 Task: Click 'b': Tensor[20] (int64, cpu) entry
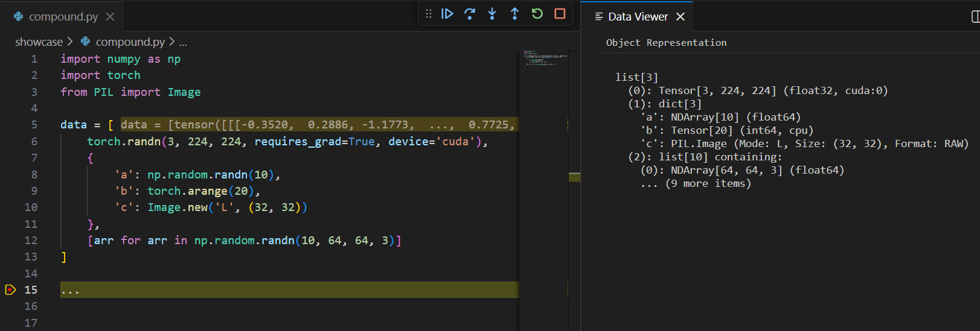(727, 130)
